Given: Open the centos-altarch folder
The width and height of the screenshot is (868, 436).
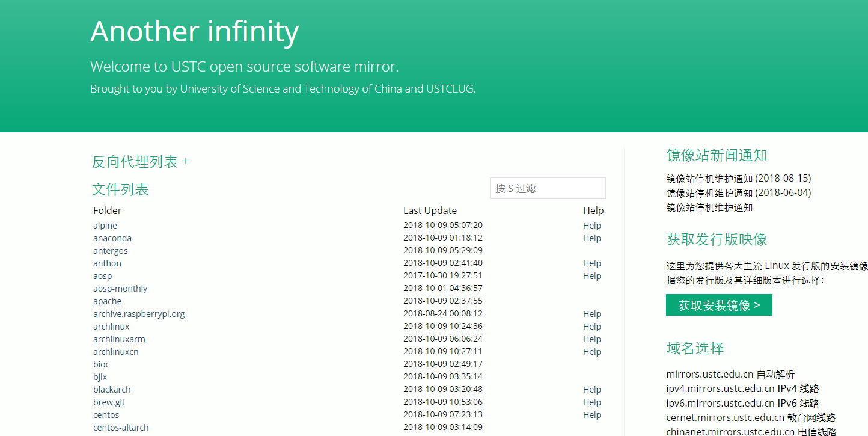Looking at the screenshot, I should tap(121, 428).
